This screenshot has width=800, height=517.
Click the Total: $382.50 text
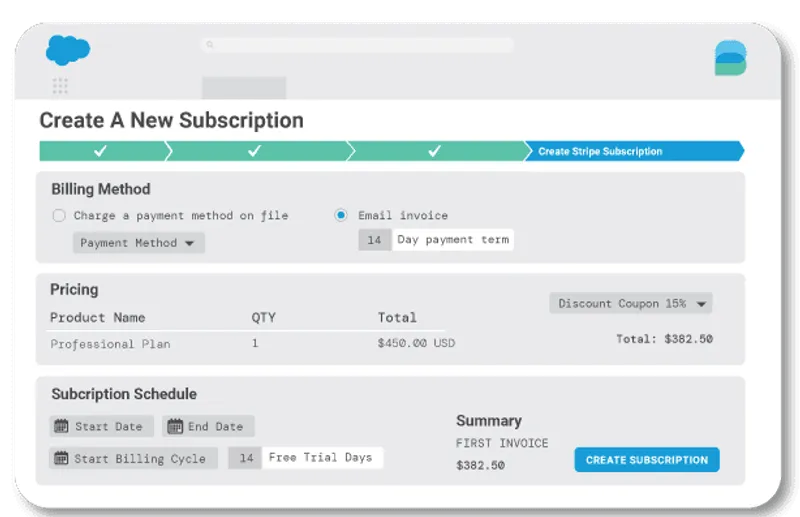coord(664,339)
